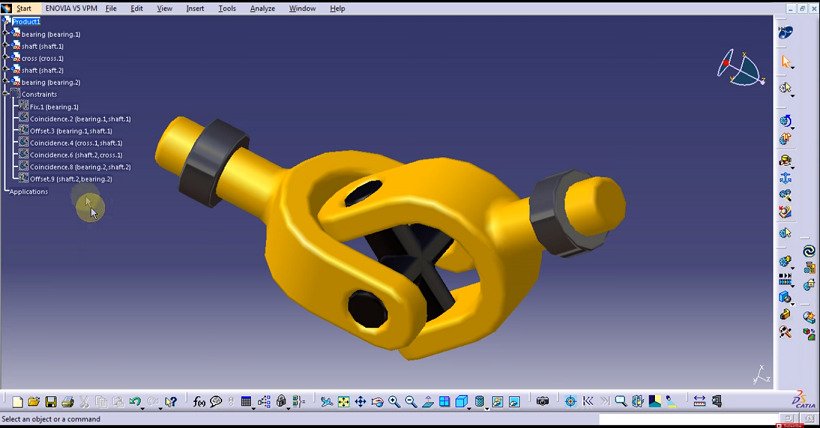Expand the cross (cross.1) tree node

tap(6, 58)
